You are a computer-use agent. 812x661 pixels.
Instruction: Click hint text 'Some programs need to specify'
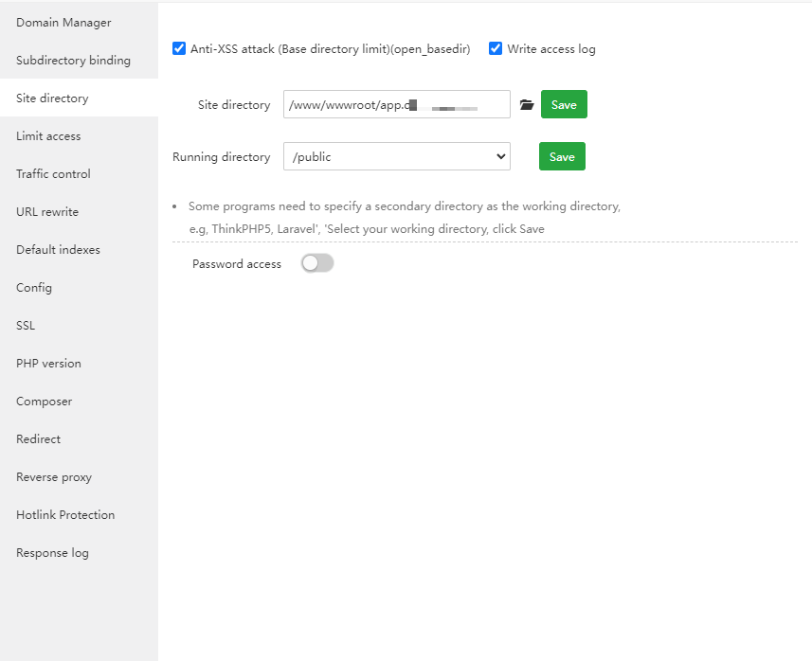[405, 206]
